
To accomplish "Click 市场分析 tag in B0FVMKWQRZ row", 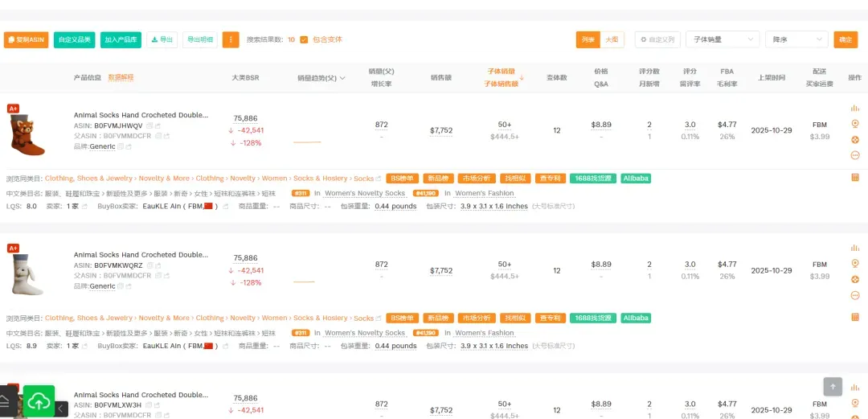I will tap(477, 318).
